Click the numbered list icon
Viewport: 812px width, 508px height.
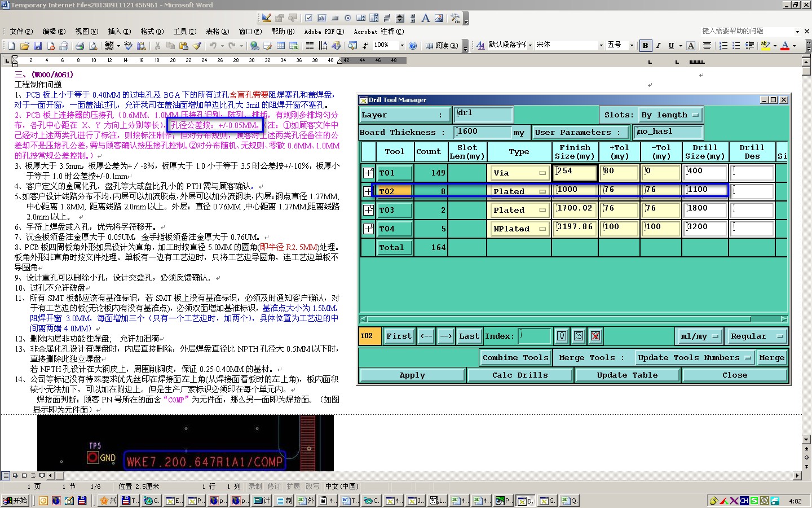pyautogui.click(x=723, y=46)
